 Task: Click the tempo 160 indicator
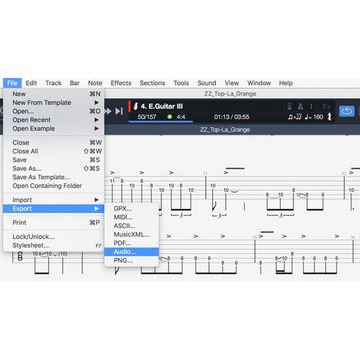[314, 117]
